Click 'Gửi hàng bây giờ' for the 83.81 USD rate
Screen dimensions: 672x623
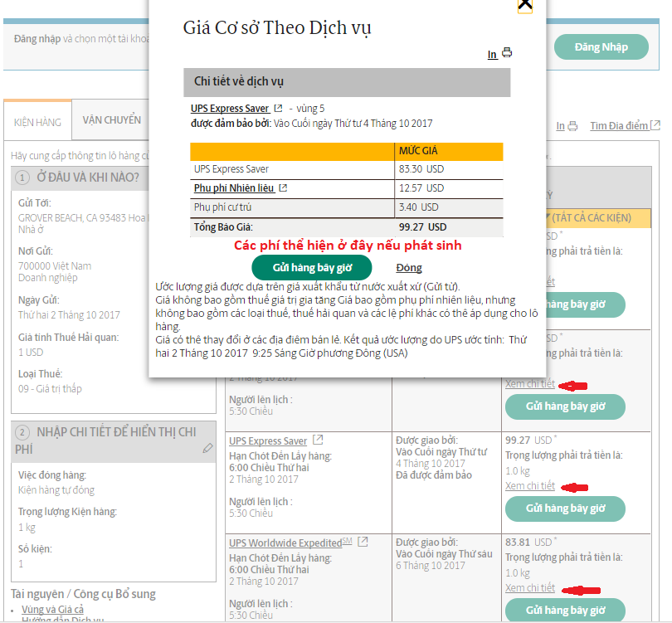565,611
